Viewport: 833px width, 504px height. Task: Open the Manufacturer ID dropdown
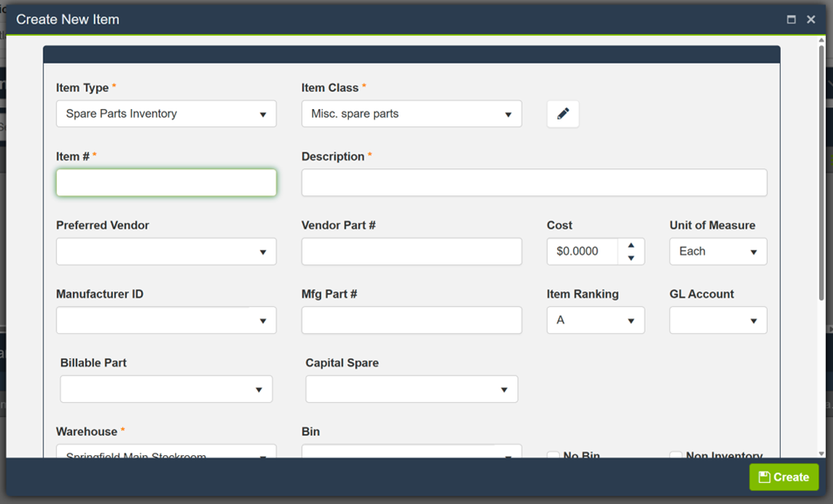pyautogui.click(x=166, y=321)
